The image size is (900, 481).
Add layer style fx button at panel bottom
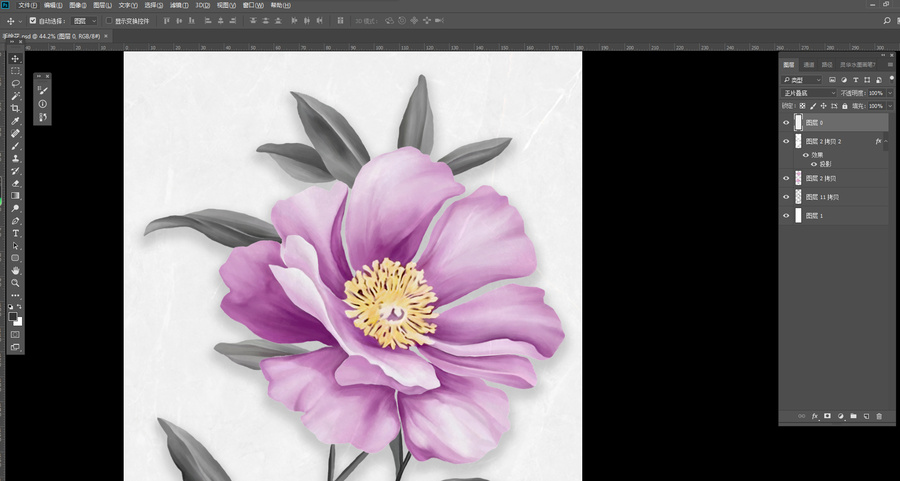[814, 417]
